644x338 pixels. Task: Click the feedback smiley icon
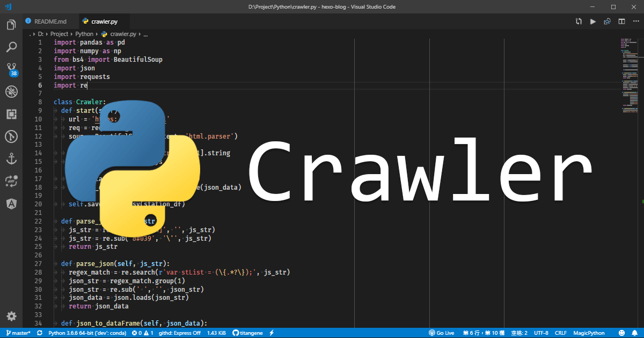tap(620, 333)
